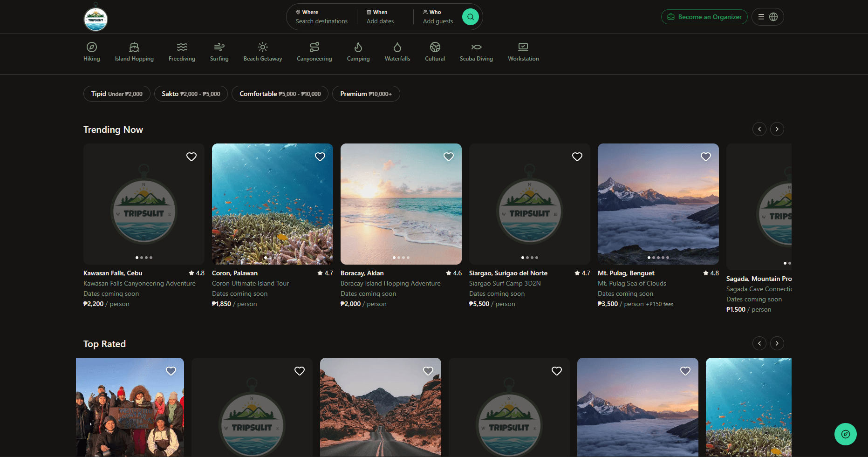Favorite the Boracay, Aklan trip

[449, 157]
